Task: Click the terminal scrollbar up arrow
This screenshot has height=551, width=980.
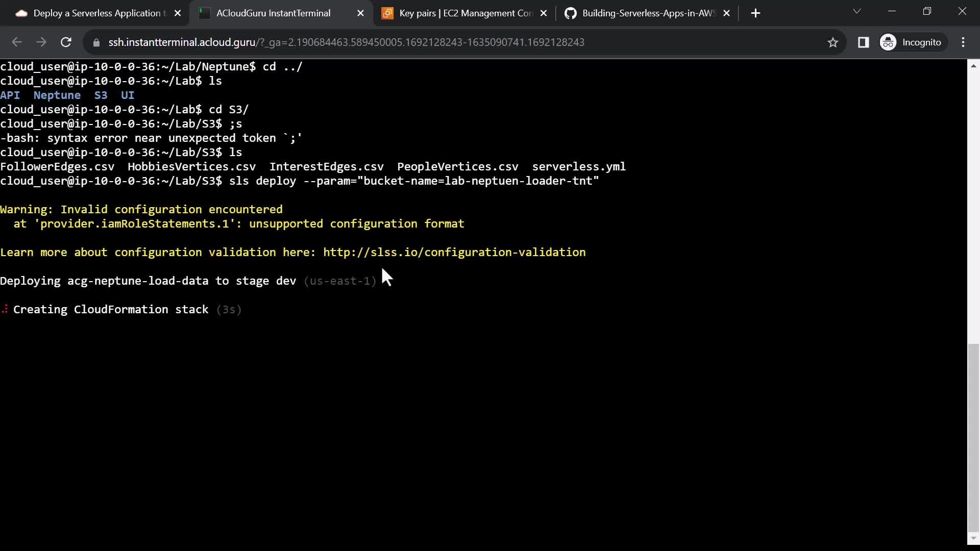Action: tap(973, 66)
